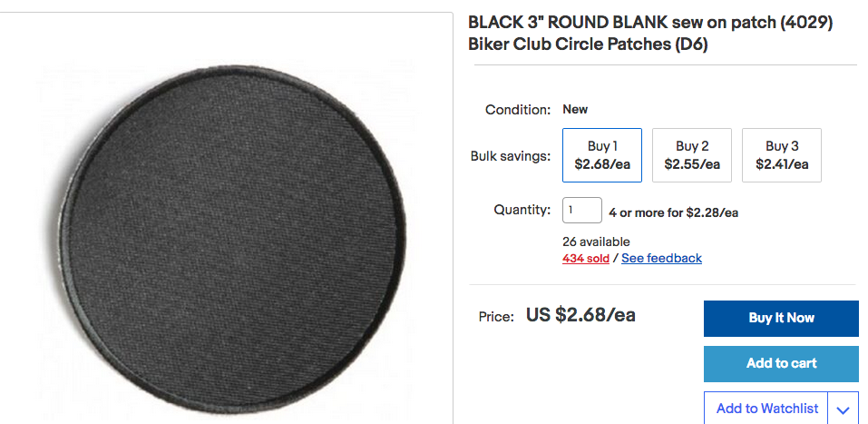Image resolution: width=868 pixels, height=424 pixels.
Task: Expand the Add to Watchlist dropdown arrow
Action: pos(843,409)
